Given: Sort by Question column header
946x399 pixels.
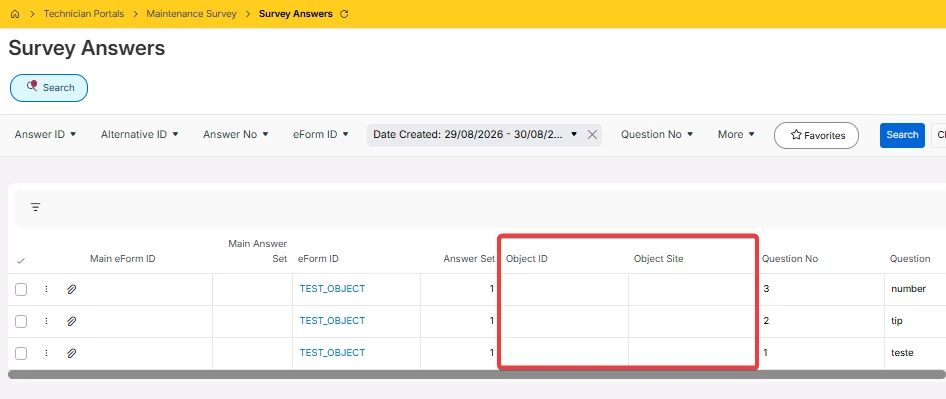Looking at the screenshot, I should click(x=910, y=259).
